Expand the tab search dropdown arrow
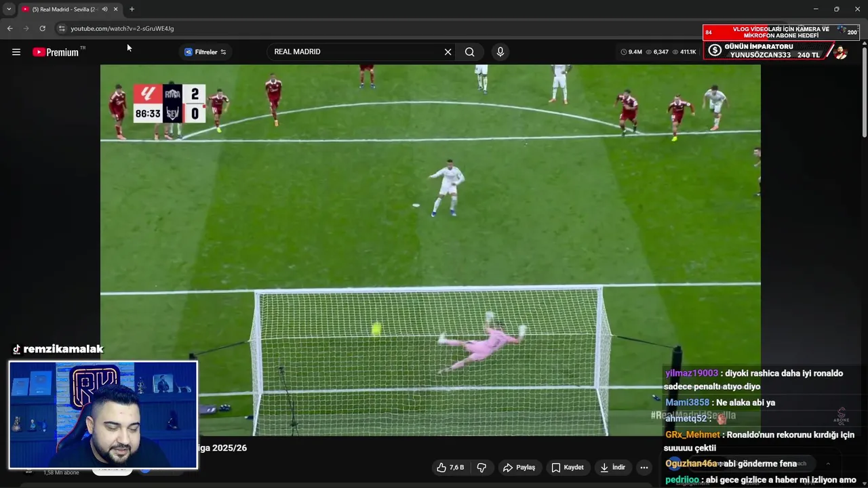Screen dimensions: 868x488 point(9,9)
